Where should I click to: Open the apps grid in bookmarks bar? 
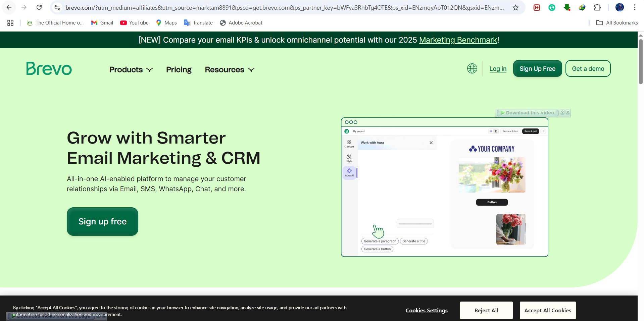pyautogui.click(x=10, y=23)
